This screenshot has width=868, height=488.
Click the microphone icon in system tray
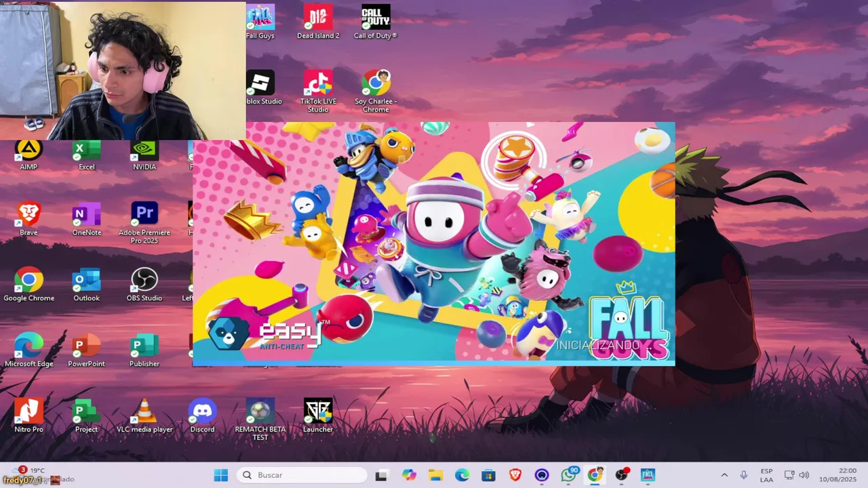pos(744,475)
